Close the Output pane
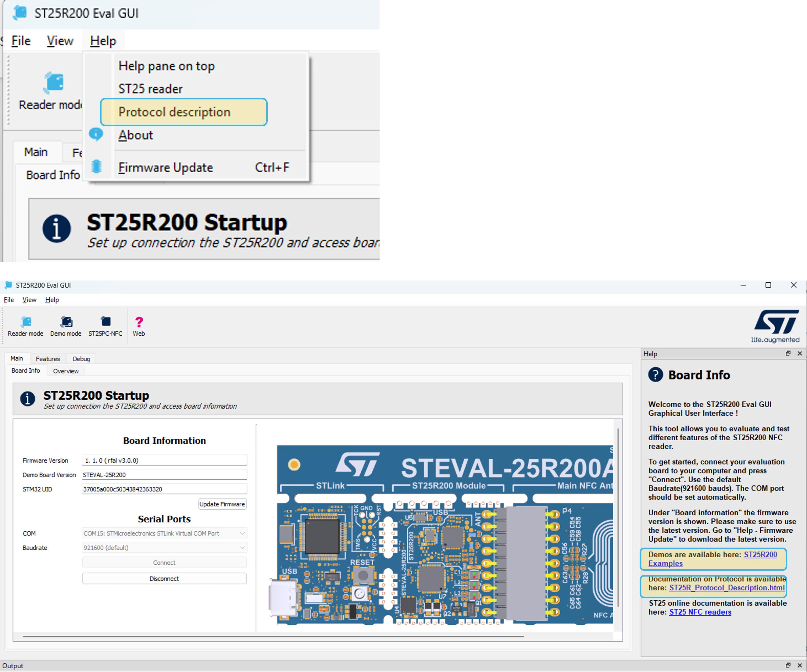This screenshot has height=672, width=807. click(x=800, y=665)
